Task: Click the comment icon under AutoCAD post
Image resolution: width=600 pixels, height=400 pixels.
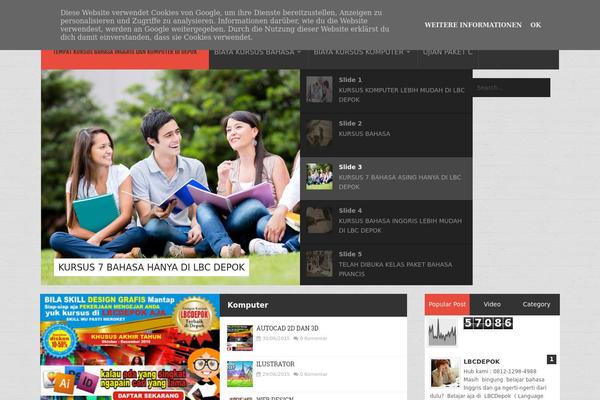Action: [296, 339]
